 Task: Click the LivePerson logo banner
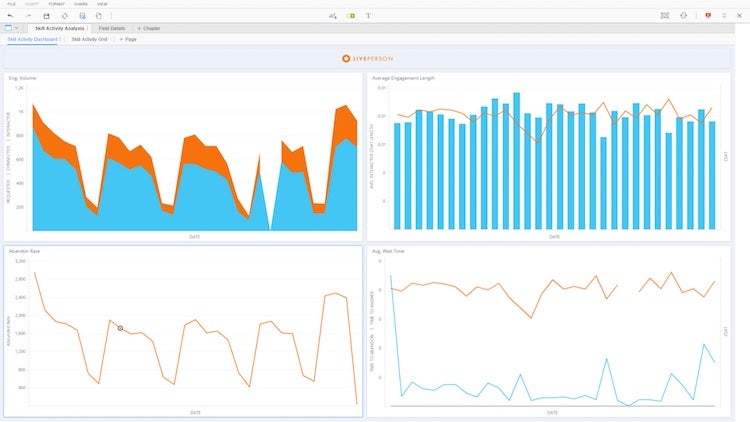tap(367, 58)
